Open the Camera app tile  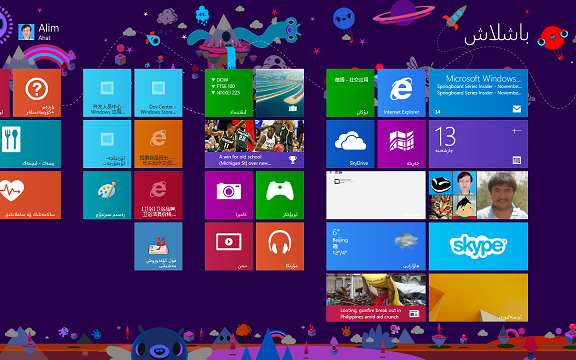[228, 195]
